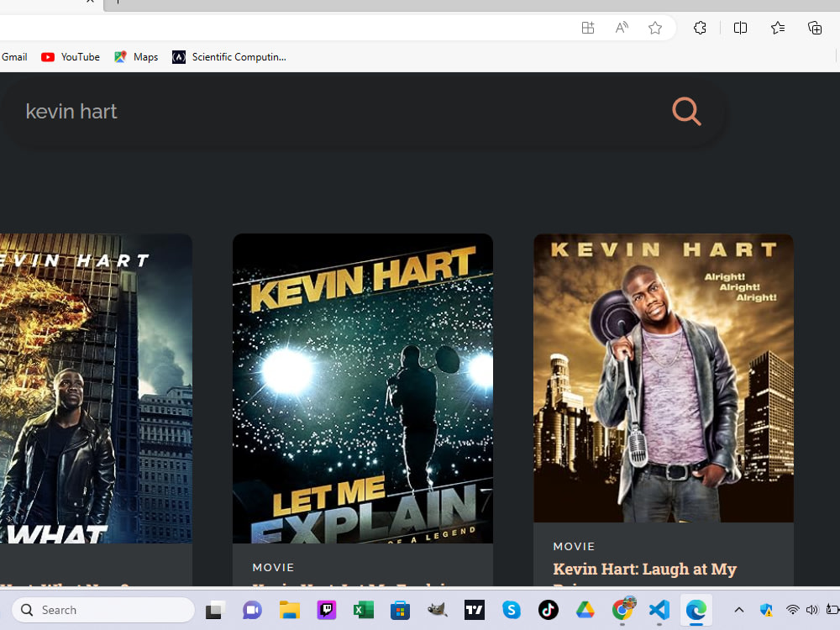Open the Collections icon

click(815, 28)
